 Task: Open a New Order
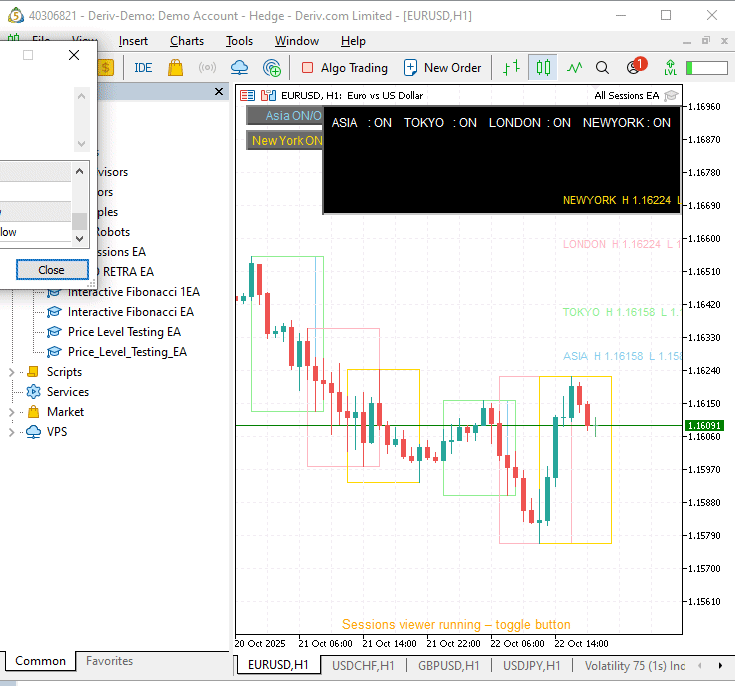pyautogui.click(x=442, y=68)
